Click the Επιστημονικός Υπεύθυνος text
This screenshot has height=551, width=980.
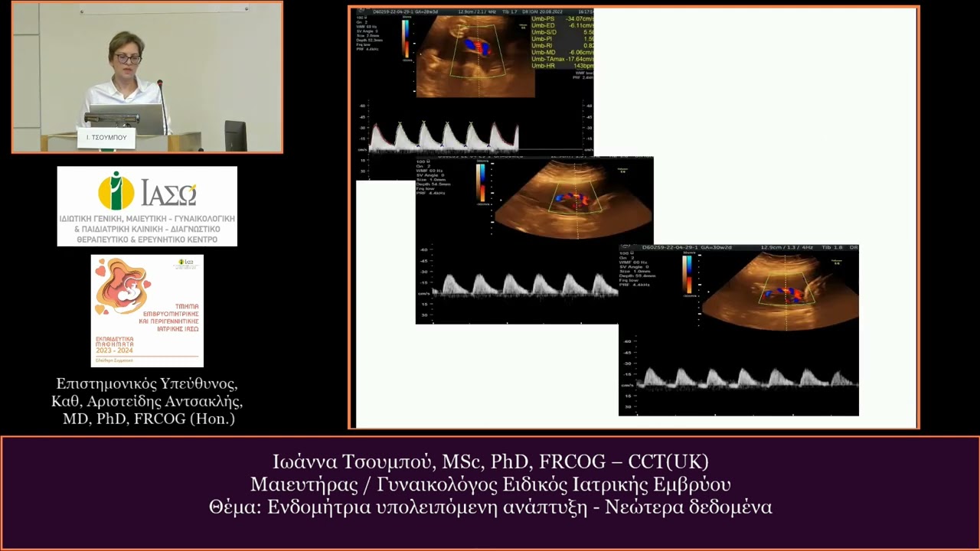pyautogui.click(x=147, y=383)
